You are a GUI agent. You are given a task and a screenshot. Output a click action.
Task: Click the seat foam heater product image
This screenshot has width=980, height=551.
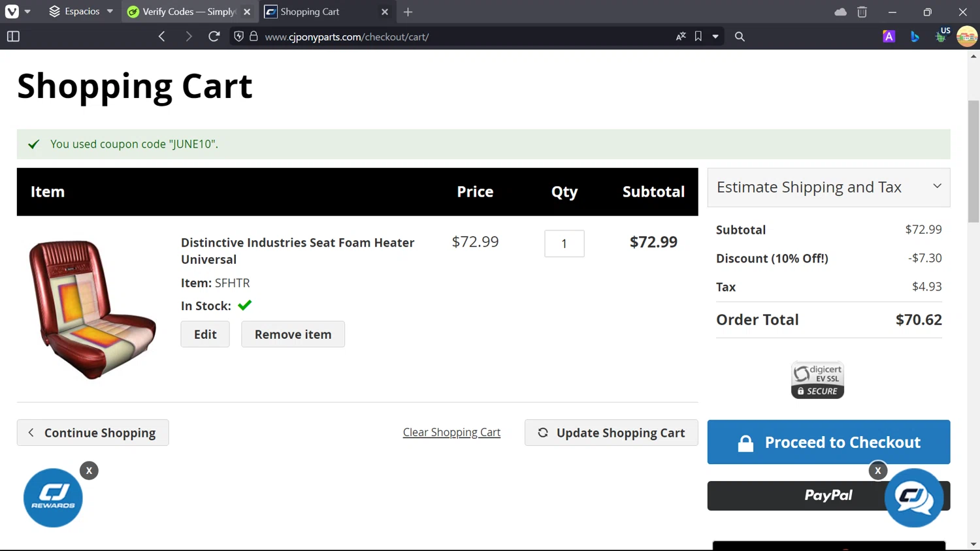(x=92, y=309)
